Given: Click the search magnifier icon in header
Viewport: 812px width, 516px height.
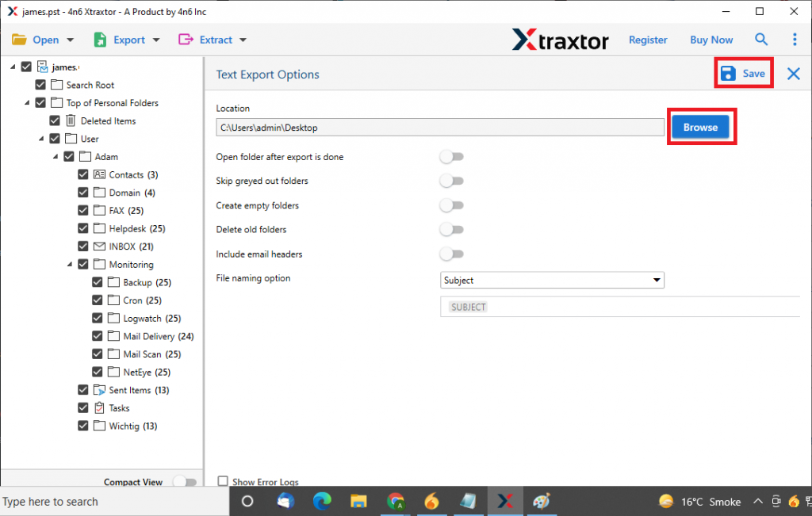Looking at the screenshot, I should coord(761,40).
